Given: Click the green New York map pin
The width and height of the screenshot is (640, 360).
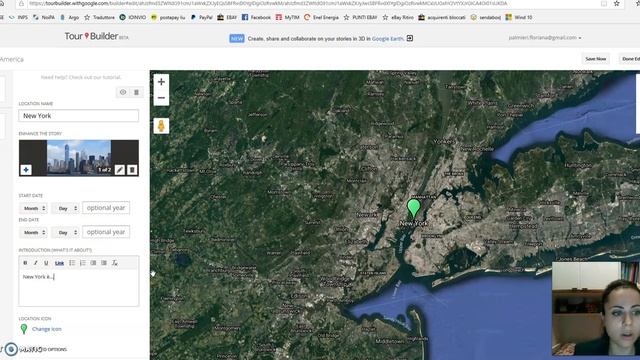Looking at the screenshot, I should pyautogui.click(x=413, y=208).
